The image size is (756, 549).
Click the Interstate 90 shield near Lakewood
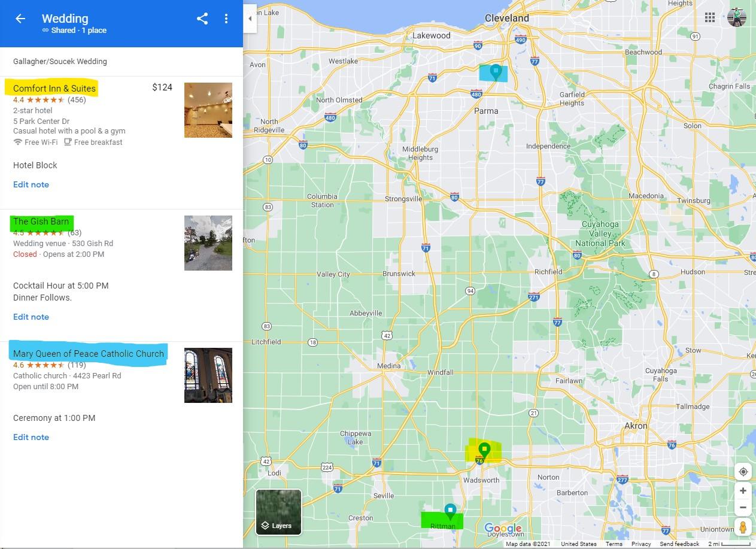[478, 45]
